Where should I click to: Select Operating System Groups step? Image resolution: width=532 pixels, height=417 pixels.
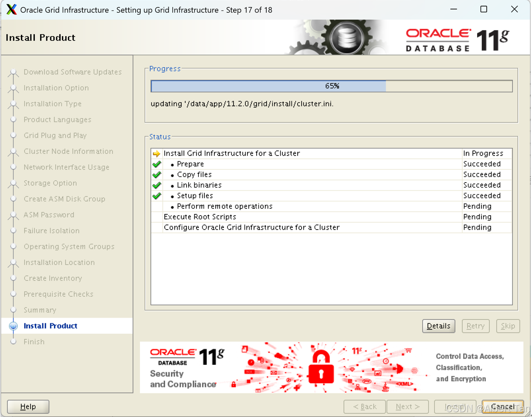(69, 247)
